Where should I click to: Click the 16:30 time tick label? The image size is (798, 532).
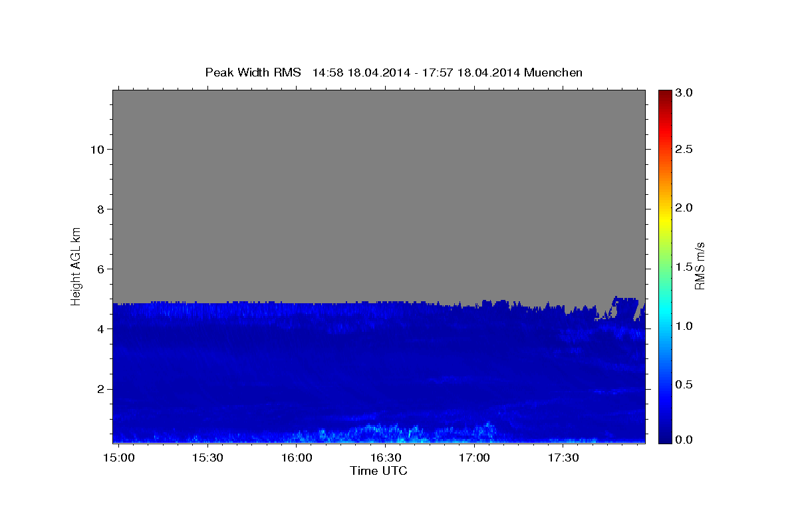pos(385,458)
